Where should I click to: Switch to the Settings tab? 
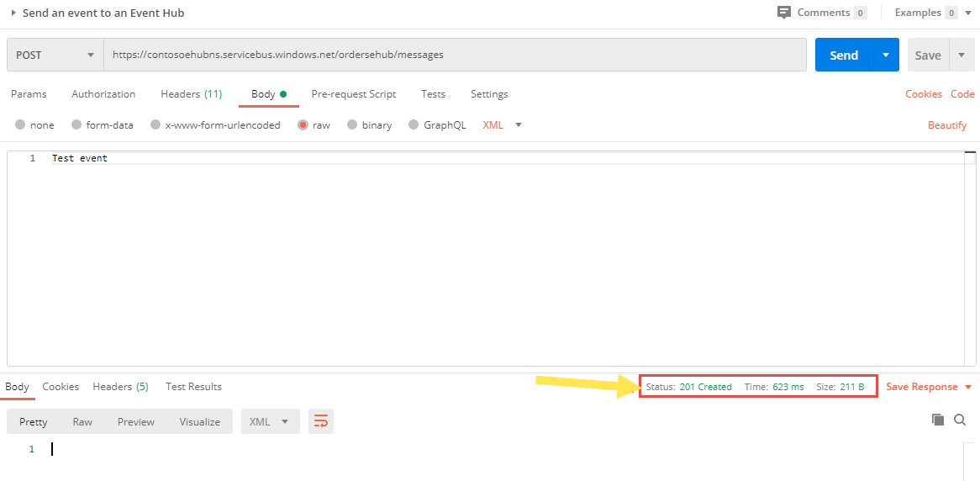[489, 94]
